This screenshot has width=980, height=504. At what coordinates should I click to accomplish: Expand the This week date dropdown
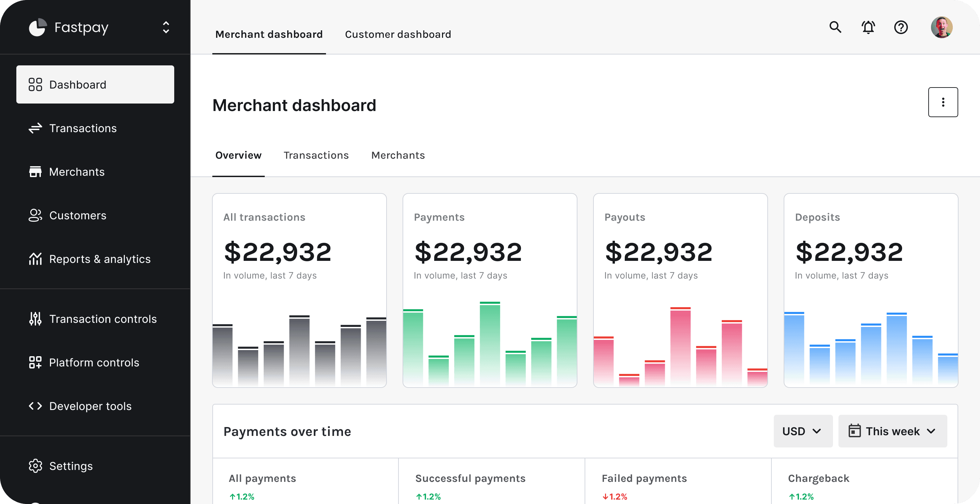coord(892,431)
